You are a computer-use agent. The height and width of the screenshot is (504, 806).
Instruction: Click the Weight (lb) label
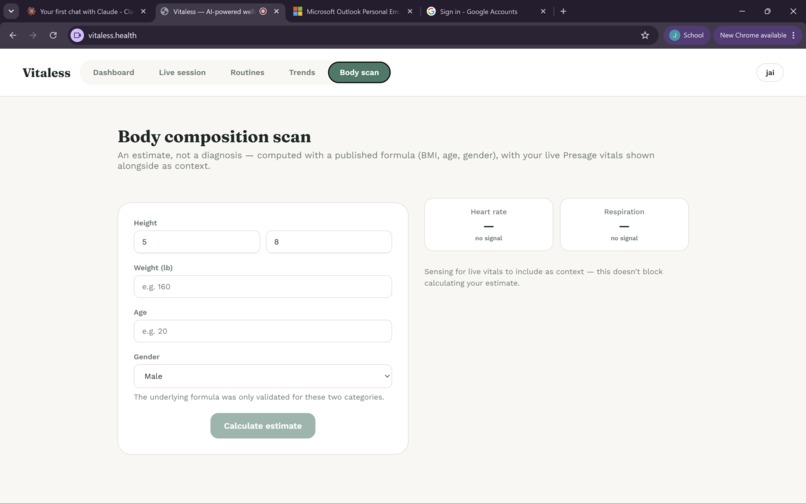pos(153,267)
